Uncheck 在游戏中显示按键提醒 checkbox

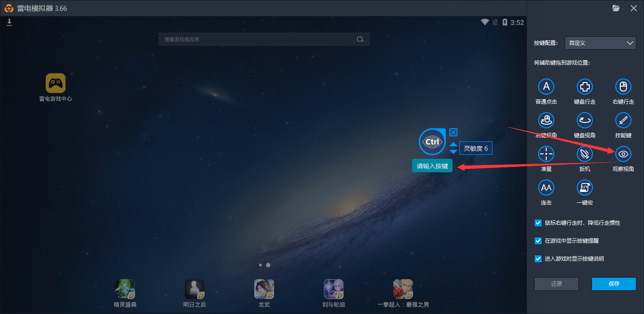pos(538,241)
